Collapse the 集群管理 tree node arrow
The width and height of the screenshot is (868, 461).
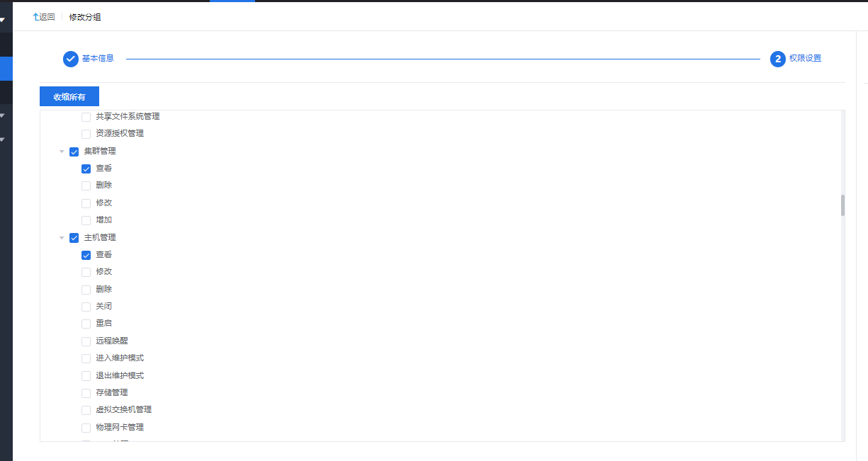[62, 152]
